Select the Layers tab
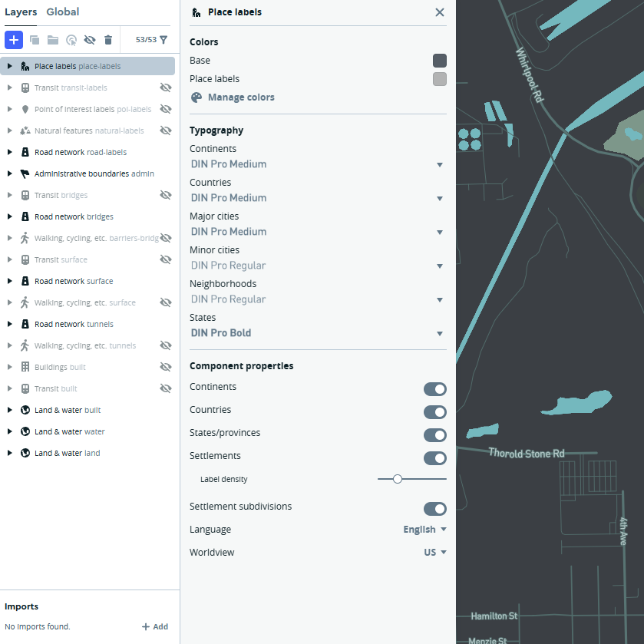Image resolution: width=644 pixels, height=644 pixels. (x=21, y=12)
